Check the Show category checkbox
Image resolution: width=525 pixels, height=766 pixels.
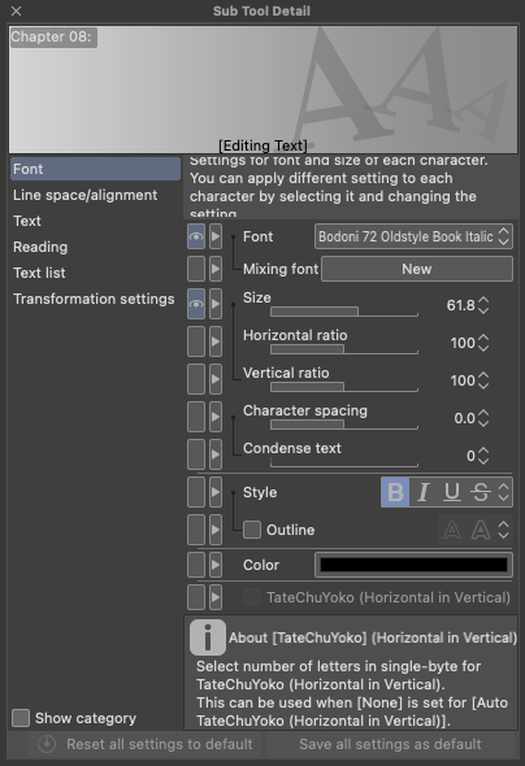tap(21, 718)
